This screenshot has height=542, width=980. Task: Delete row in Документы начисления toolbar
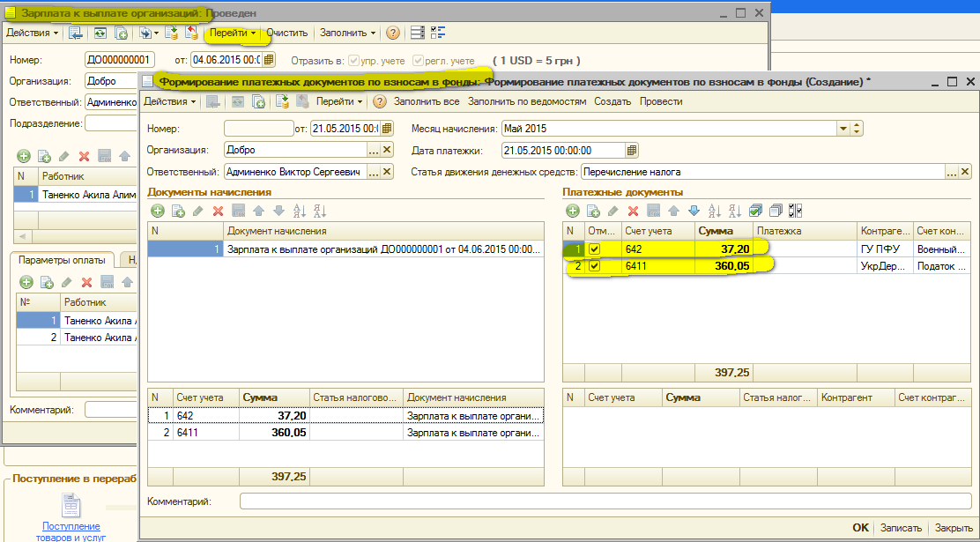coord(219,212)
